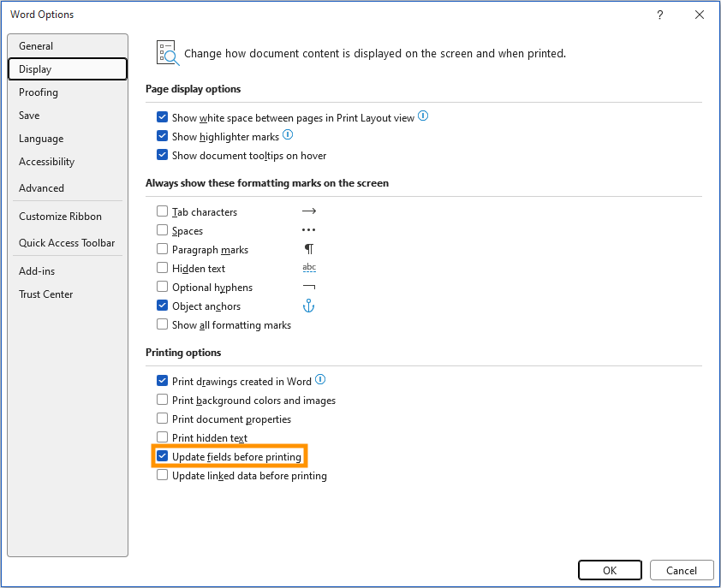The height and width of the screenshot is (588, 721).
Task: Check Print document properties
Action: [x=162, y=419]
